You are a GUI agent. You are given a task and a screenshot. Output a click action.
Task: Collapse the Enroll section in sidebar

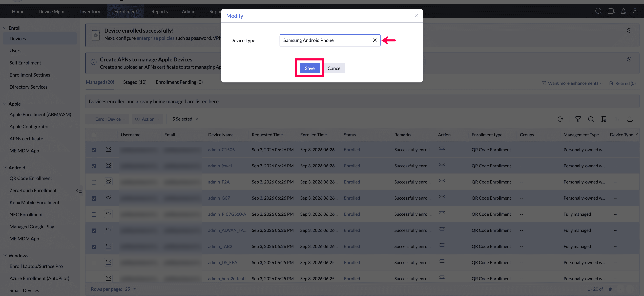(5, 28)
